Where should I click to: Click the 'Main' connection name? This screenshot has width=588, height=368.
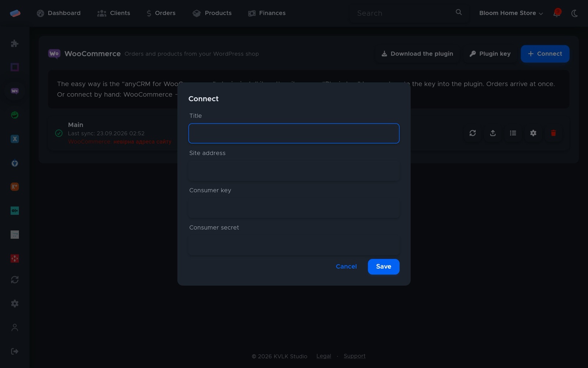pos(76,125)
